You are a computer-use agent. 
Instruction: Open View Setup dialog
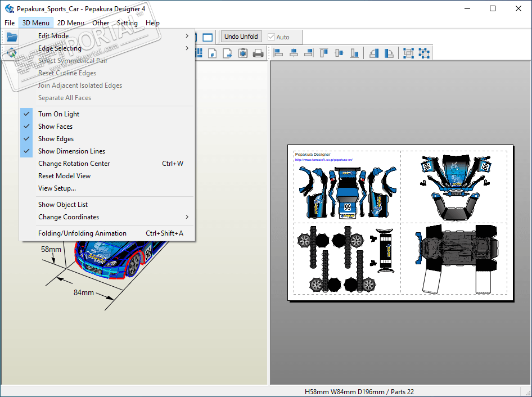[106, 188]
